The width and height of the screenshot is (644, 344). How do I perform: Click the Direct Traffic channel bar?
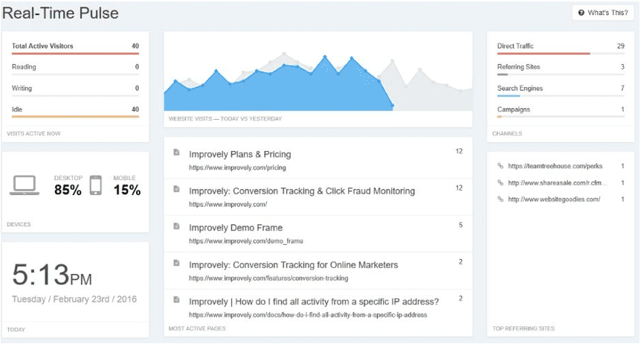tap(543, 54)
